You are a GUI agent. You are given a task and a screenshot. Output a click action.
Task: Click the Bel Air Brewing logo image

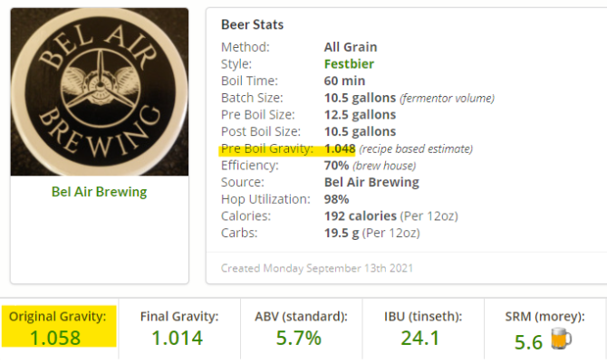tap(100, 91)
